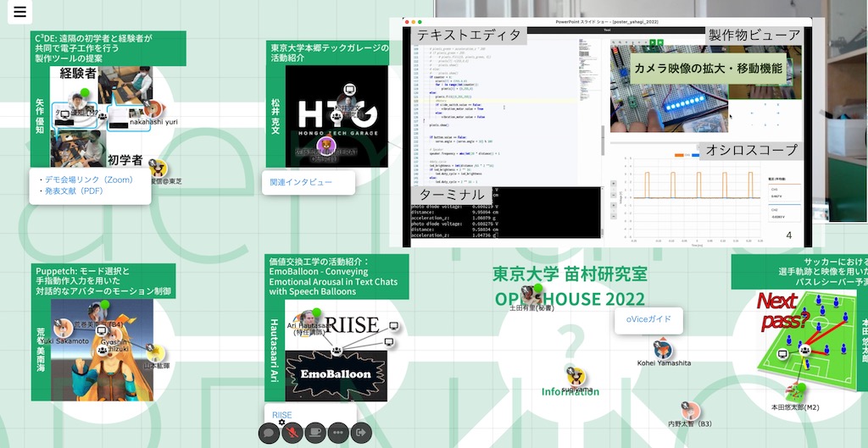Click the Next pass? soccer field image
This screenshot has width=868, height=448.
805,342
